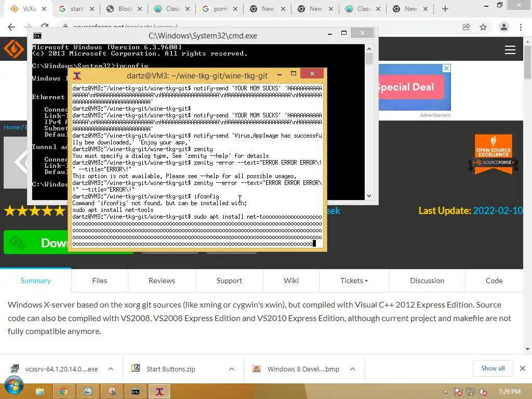
Task: Click the page scrollbar down arrow
Action: tap(528, 349)
